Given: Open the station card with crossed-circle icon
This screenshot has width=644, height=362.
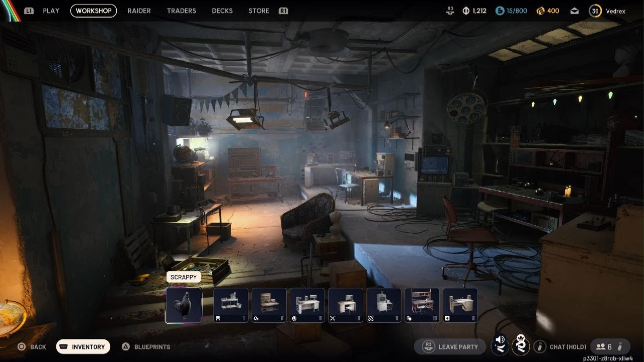Looking at the screenshot, I should tap(384, 305).
